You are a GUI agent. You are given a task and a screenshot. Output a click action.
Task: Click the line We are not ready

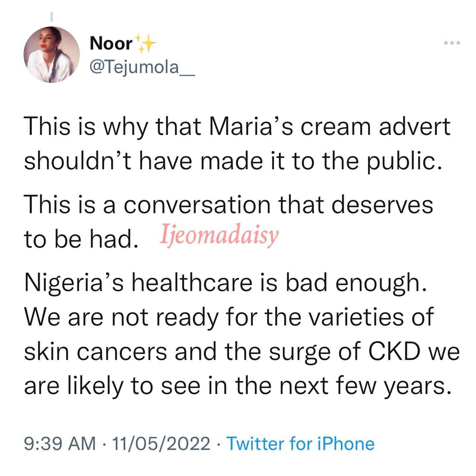[x=228, y=317]
